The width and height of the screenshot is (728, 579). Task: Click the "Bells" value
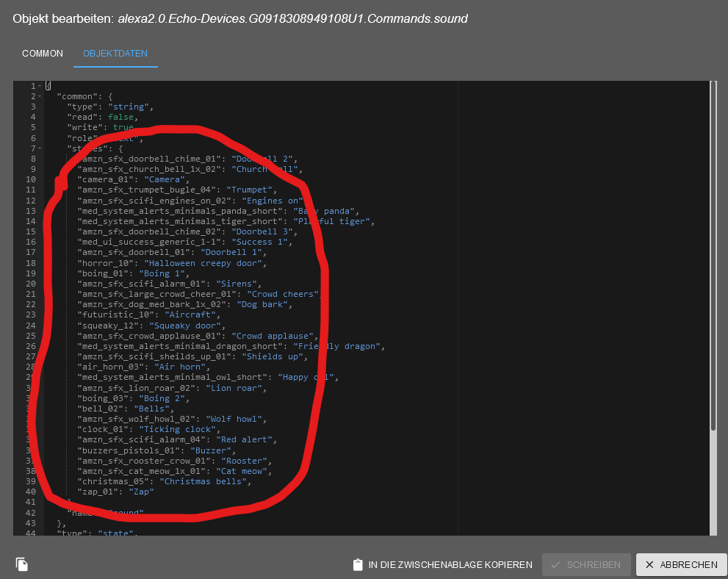click(x=152, y=409)
